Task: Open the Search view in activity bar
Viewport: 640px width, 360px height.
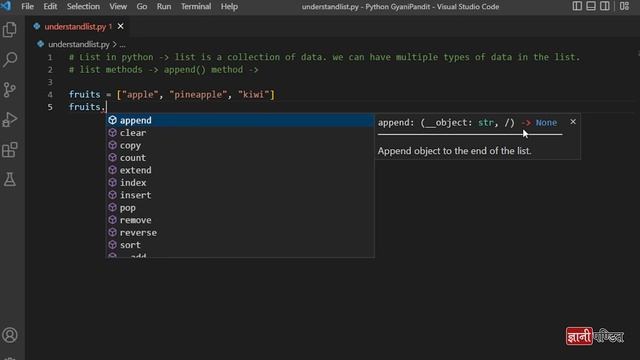Action: coord(10,60)
